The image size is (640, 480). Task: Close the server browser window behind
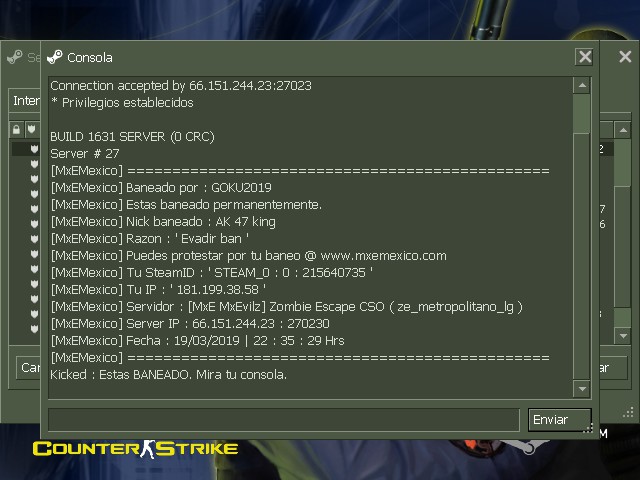click(625, 57)
